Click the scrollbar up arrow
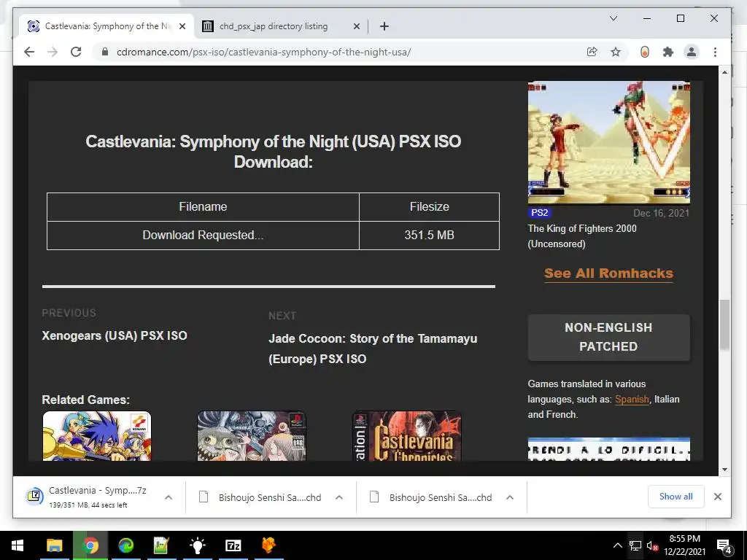 coord(724,72)
